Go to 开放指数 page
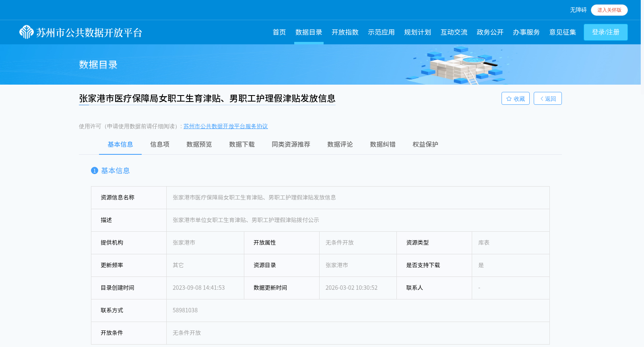Image resolution: width=644 pixels, height=347 pixels. 345,32
